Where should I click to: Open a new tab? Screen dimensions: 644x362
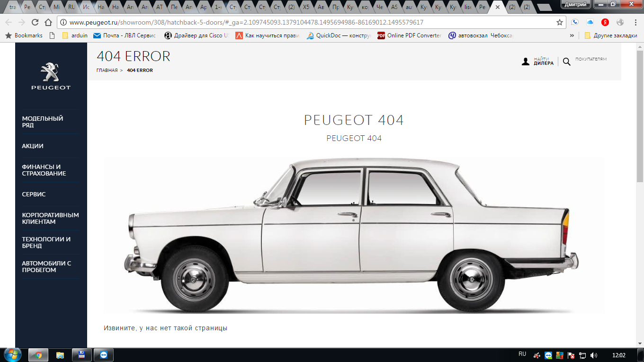point(545,7)
